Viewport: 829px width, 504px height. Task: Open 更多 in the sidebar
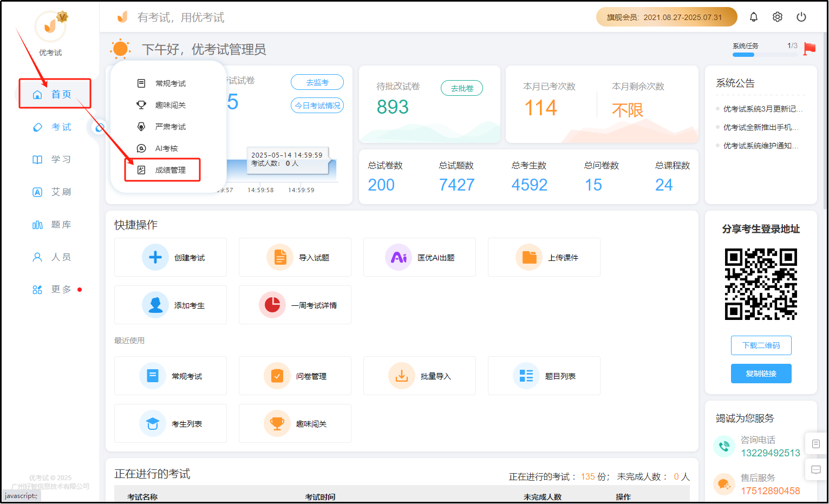[52, 290]
